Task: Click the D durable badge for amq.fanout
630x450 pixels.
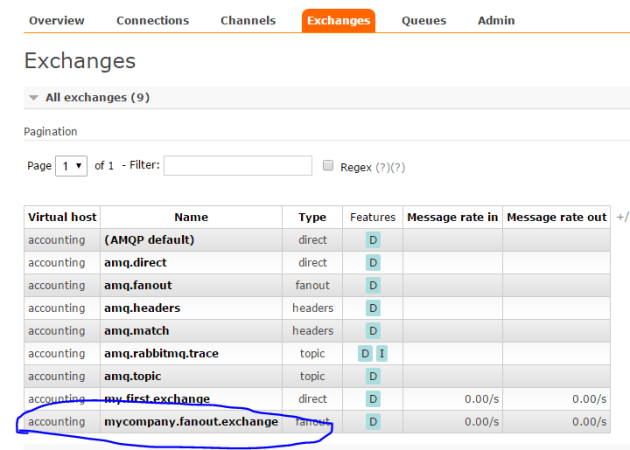Action: pyautogui.click(x=373, y=285)
